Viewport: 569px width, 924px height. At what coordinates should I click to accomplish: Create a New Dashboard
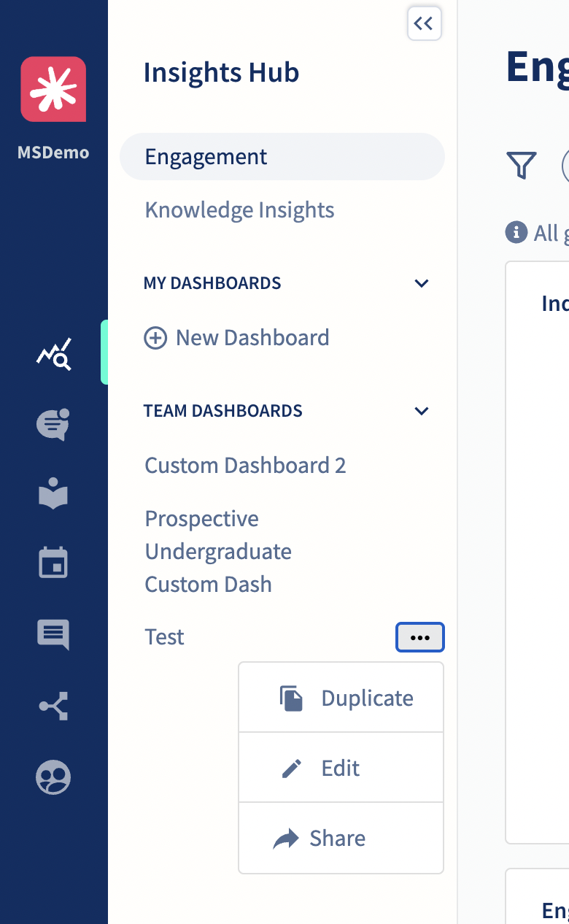[236, 338]
